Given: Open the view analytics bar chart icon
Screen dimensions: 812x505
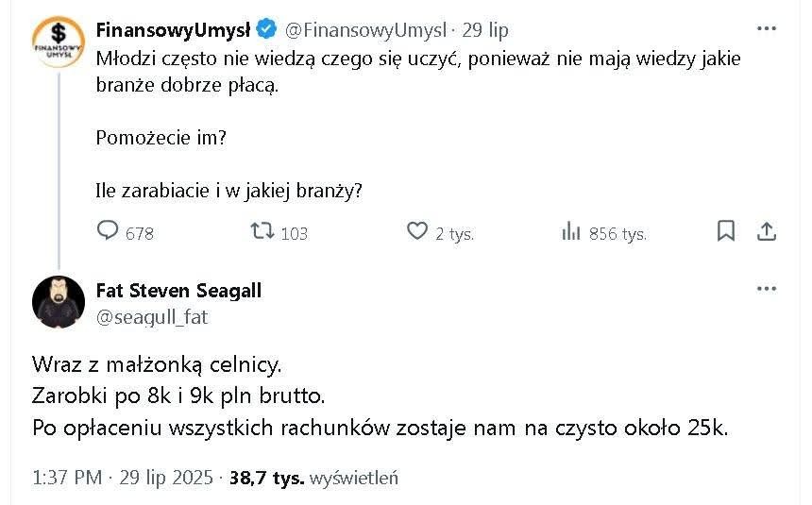Looking at the screenshot, I should tap(570, 231).
